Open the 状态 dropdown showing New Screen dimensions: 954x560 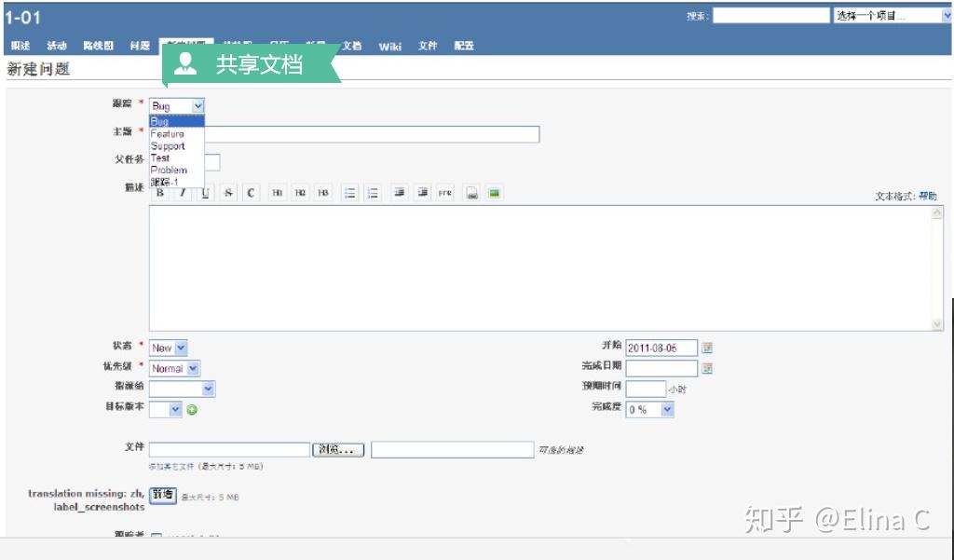(x=167, y=347)
